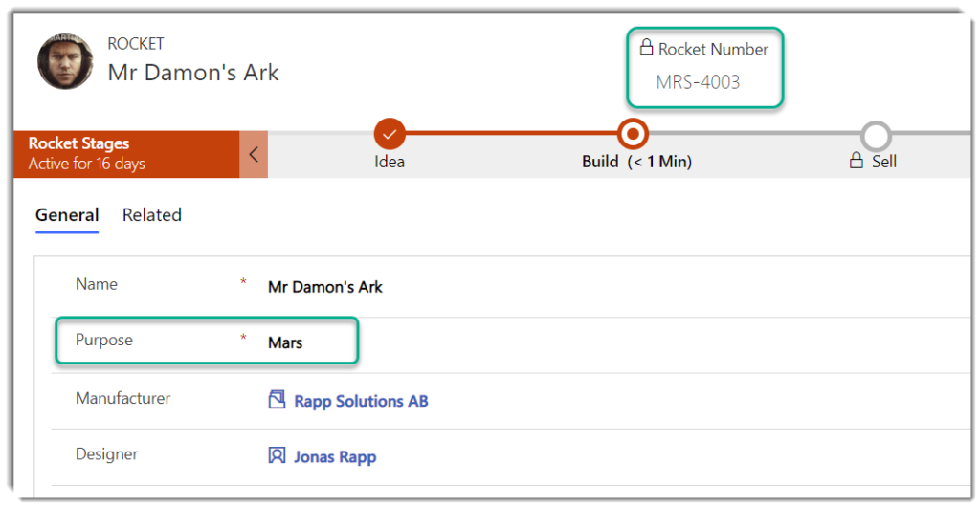
Task: Click the rocket record avatar picture
Action: pyautogui.click(x=65, y=61)
